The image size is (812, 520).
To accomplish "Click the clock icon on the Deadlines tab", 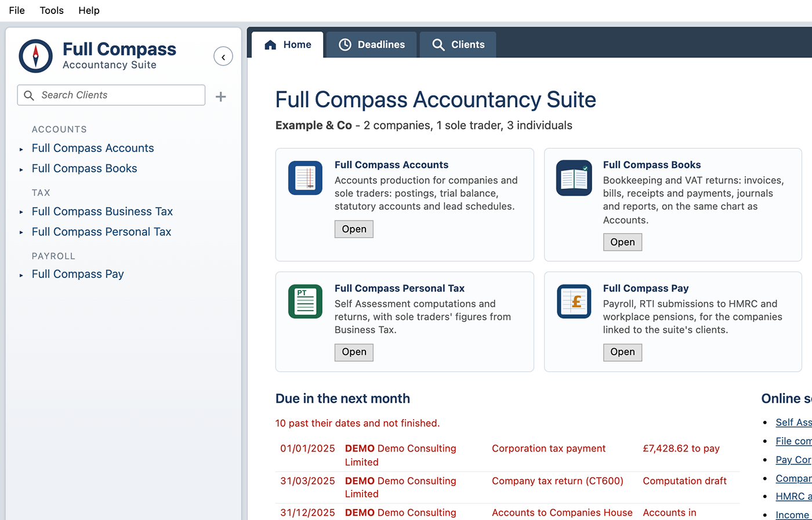I will tap(345, 45).
